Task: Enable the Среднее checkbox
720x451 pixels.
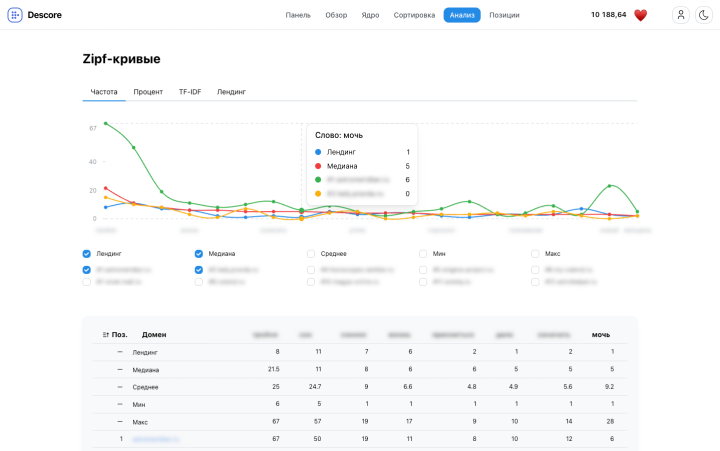Action: pos(311,254)
